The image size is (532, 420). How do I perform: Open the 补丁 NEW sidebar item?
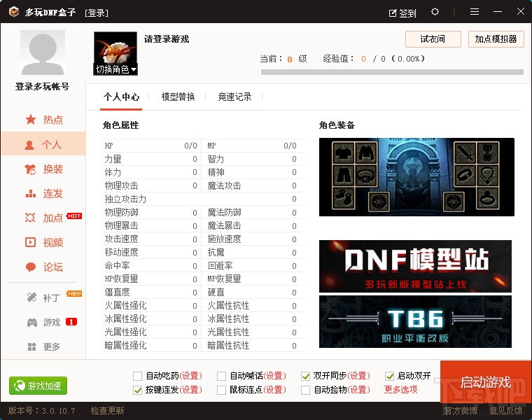(44, 297)
